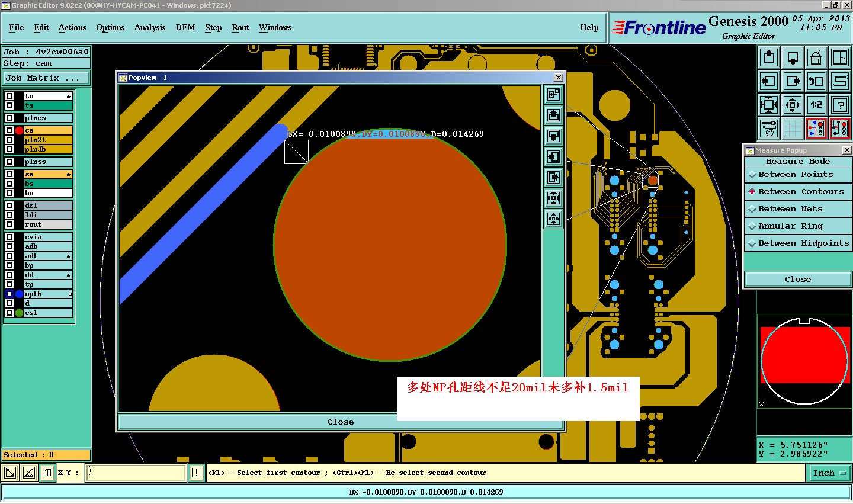Screen dimensions: 853x504
Task: Open the DFM menu
Action: pos(185,28)
